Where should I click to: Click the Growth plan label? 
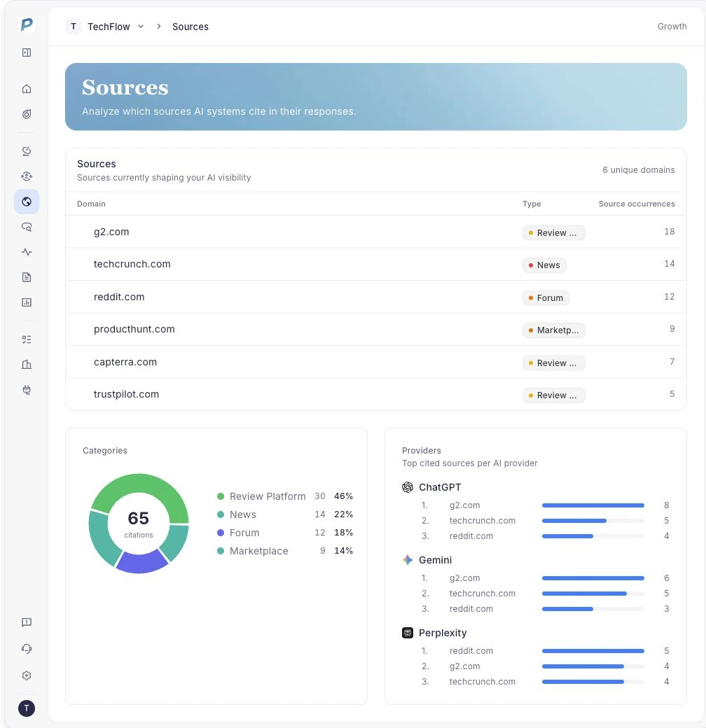click(672, 27)
